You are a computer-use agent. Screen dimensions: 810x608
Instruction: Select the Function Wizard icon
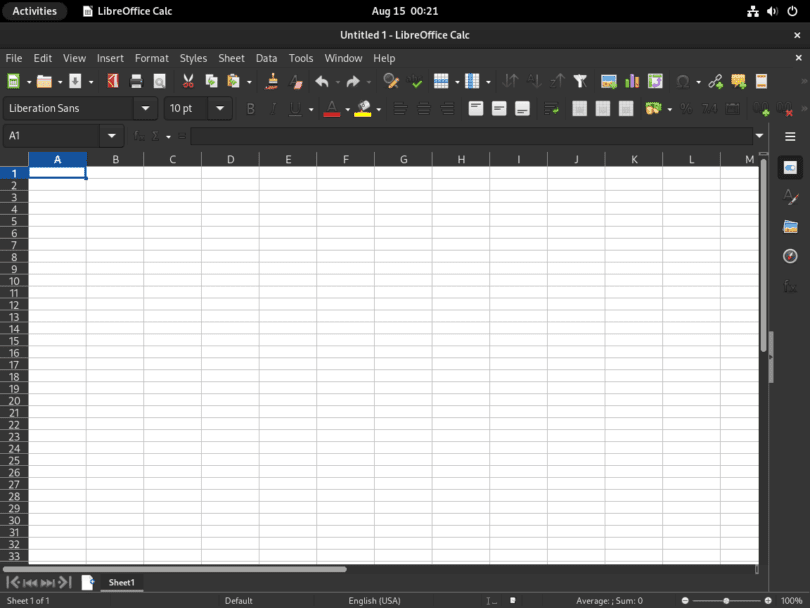coord(138,136)
